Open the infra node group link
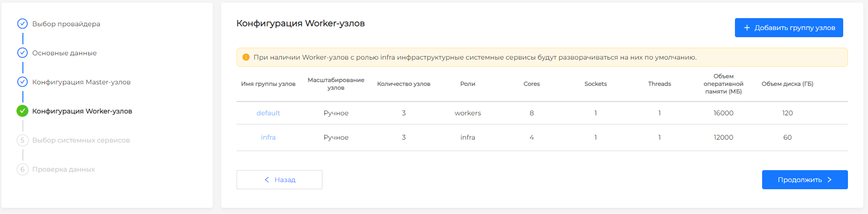This screenshot has height=214, width=868. (268, 137)
